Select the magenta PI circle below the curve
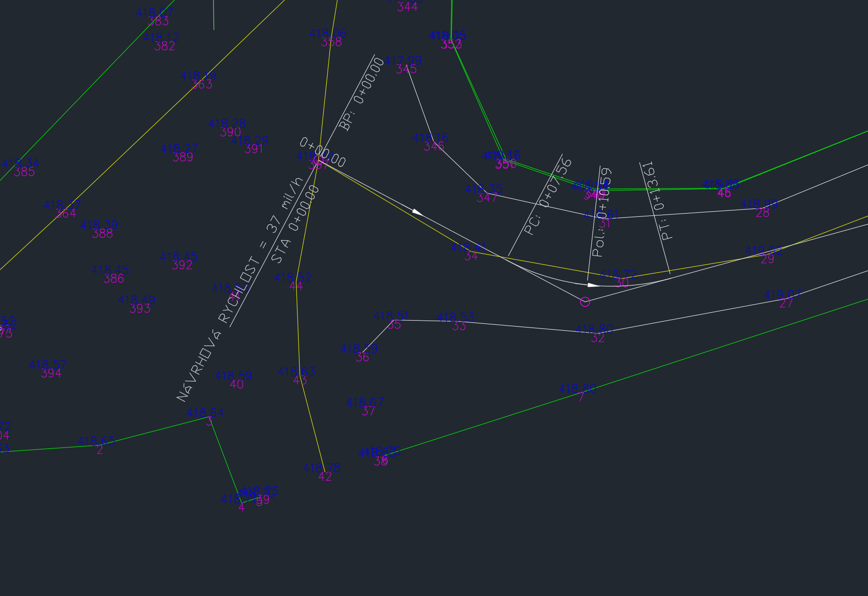 click(x=585, y=302)
